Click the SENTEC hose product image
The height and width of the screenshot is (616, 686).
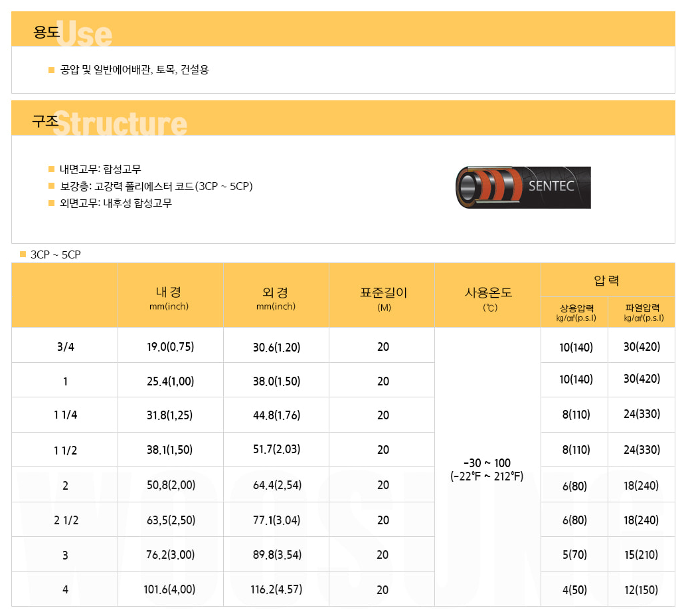point(523,187)
